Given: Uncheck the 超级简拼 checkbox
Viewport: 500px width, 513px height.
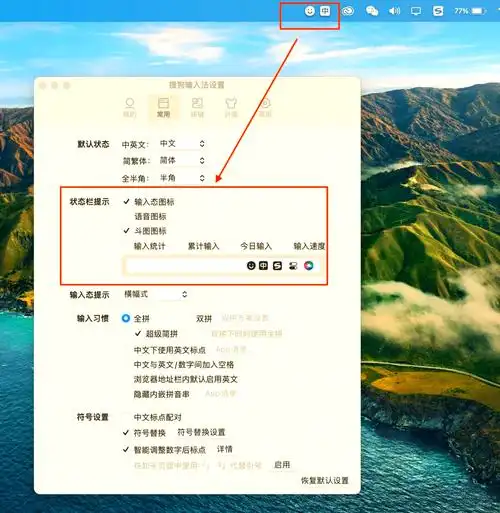Looking at the screenshot, I should click(138, 333).
